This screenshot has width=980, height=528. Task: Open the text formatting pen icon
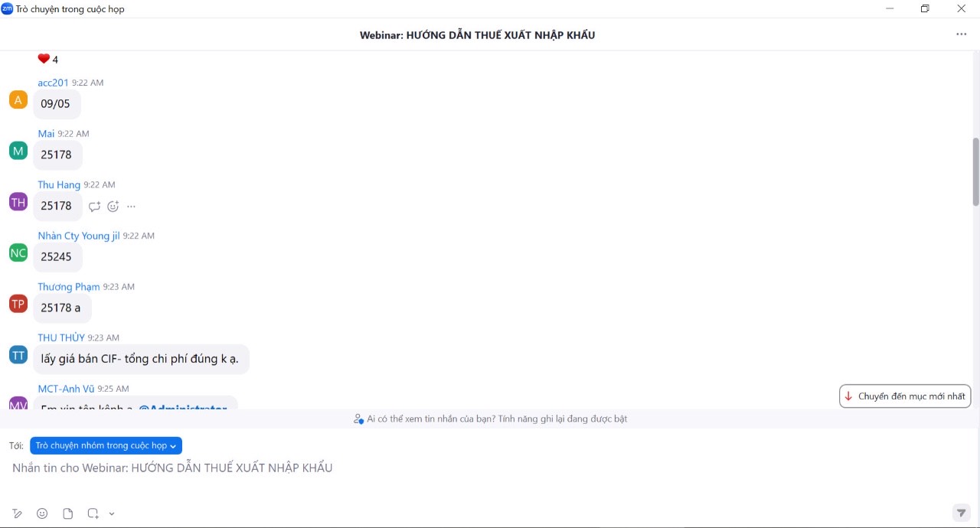point(18,513)
